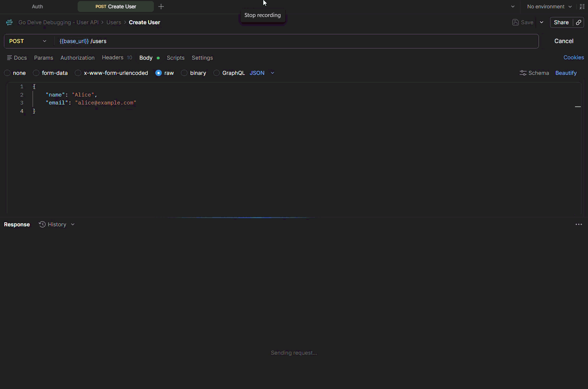Click the editor minimap scroll marker
This screenshot has height=389, width=588.
coord(578,107)
